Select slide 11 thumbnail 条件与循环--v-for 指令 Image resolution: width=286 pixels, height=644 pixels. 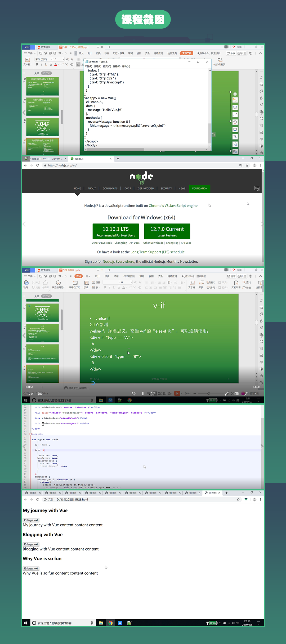click(43, 107)
